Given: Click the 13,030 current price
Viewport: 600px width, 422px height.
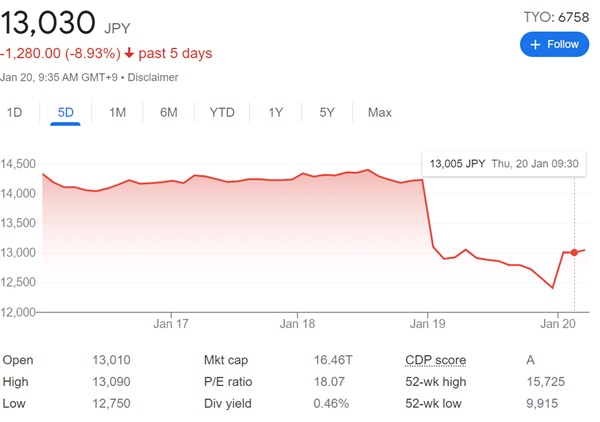Looking at the screenshot, I should [x=49, y=20].
